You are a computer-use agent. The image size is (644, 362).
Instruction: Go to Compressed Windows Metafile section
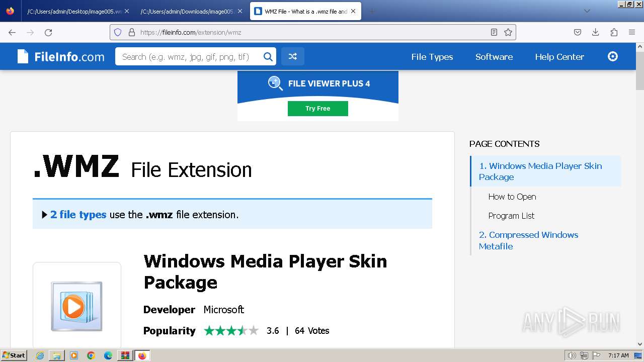point(528,240)
